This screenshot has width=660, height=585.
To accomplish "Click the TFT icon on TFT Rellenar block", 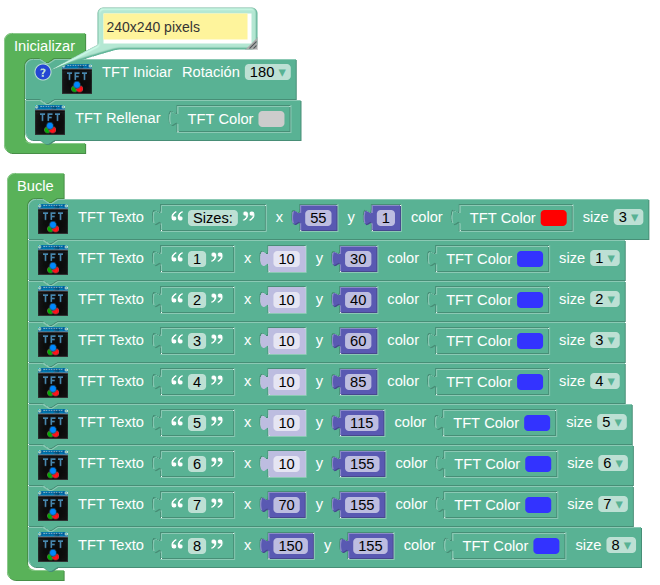I will pyautogui.click(x=50, y=120).
